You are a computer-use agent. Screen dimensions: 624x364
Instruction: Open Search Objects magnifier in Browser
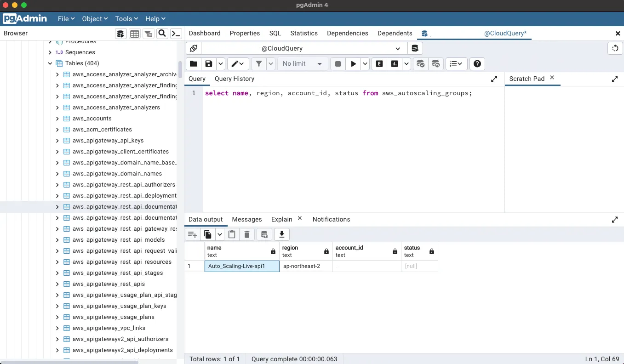tap(162, 34)
